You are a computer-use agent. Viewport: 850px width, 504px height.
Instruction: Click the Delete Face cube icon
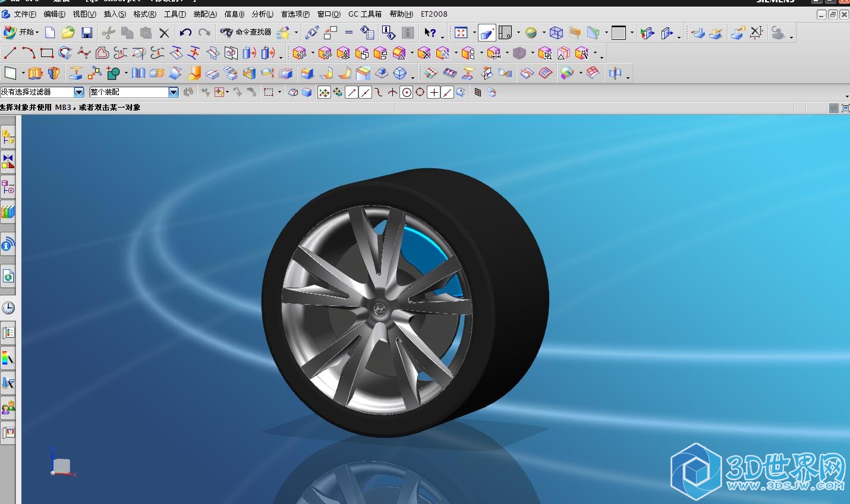coord(424,53)
